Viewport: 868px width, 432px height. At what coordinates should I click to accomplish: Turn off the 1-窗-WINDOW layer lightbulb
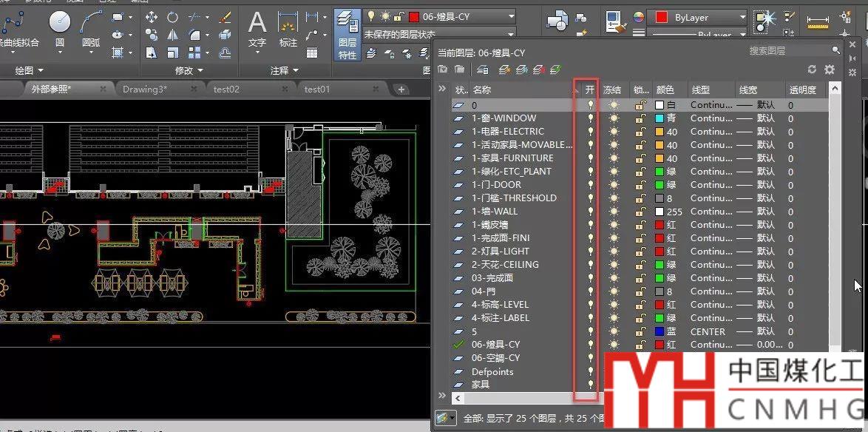click(x=590, y=118)
